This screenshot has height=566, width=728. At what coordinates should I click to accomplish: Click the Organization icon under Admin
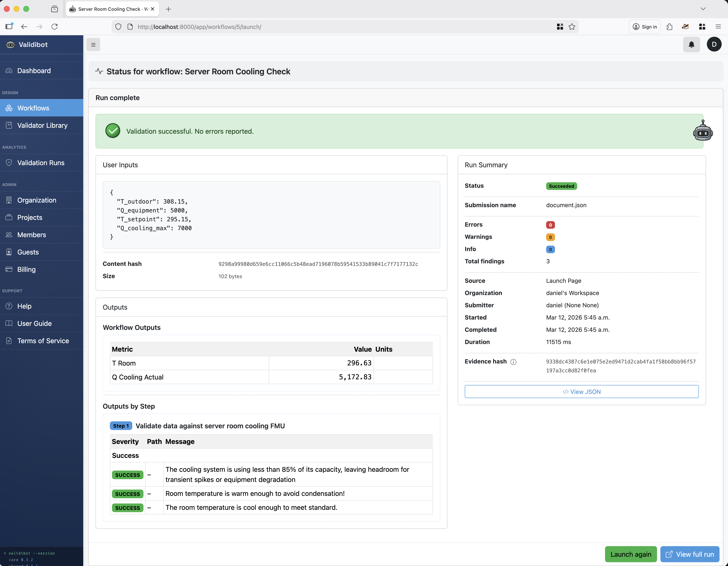tap(9, 200)
